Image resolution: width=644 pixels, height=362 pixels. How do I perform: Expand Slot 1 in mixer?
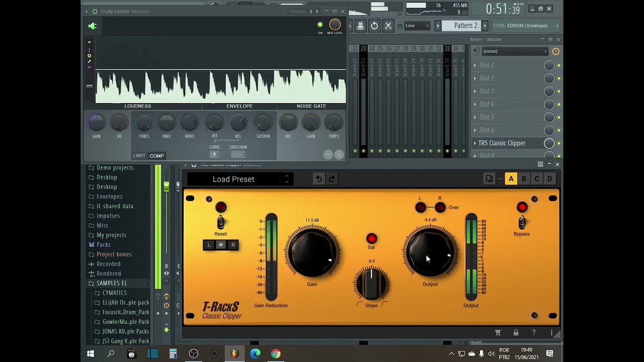475,65
